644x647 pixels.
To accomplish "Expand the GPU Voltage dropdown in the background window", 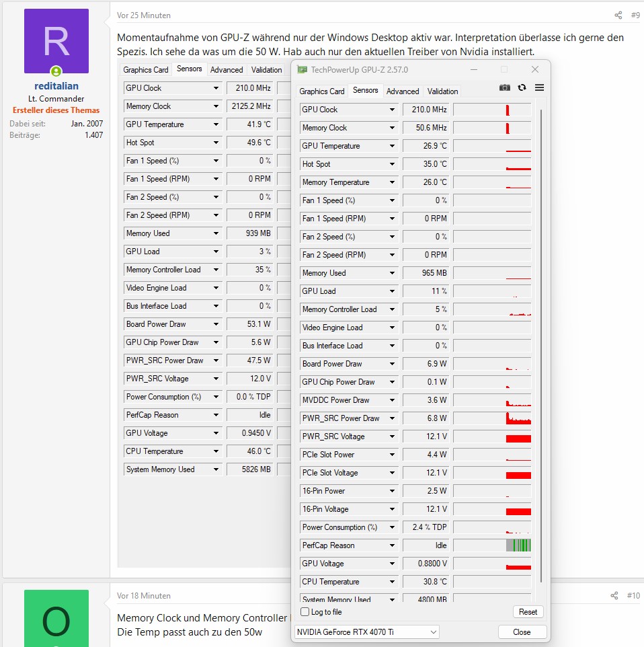I will tap(216, 433).
